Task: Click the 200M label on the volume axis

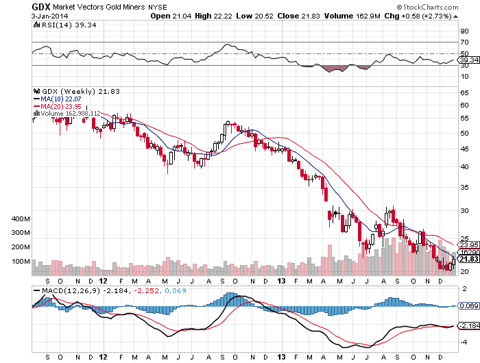Action: (21, 247)
